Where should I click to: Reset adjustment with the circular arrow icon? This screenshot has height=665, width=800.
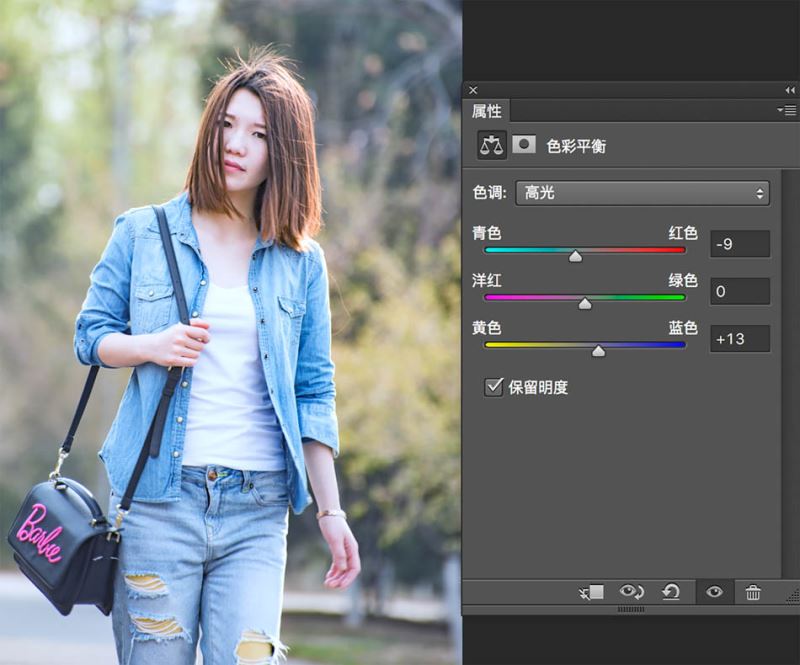pos(671,592)
